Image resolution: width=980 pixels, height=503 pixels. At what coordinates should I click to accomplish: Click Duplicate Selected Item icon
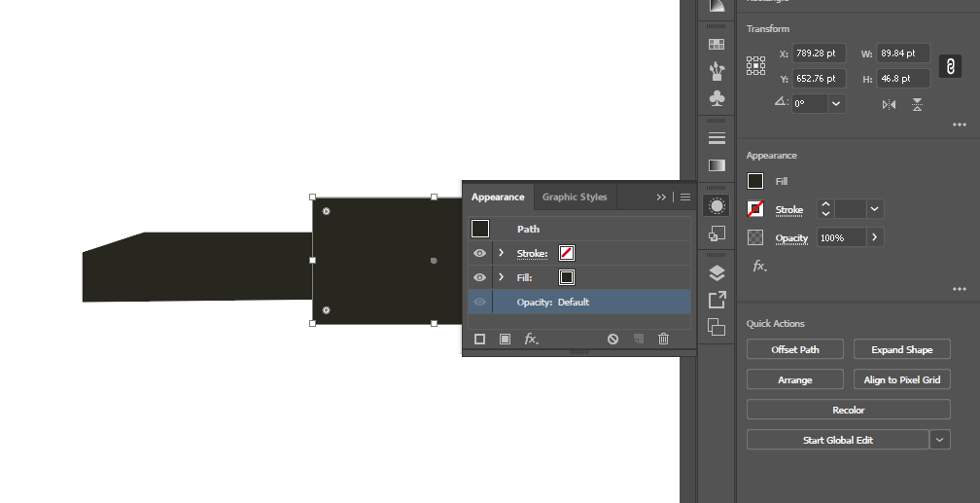(638, 339)
